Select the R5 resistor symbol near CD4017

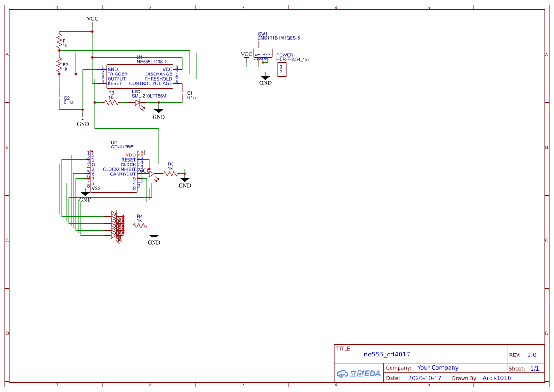[x=171, y=173]
